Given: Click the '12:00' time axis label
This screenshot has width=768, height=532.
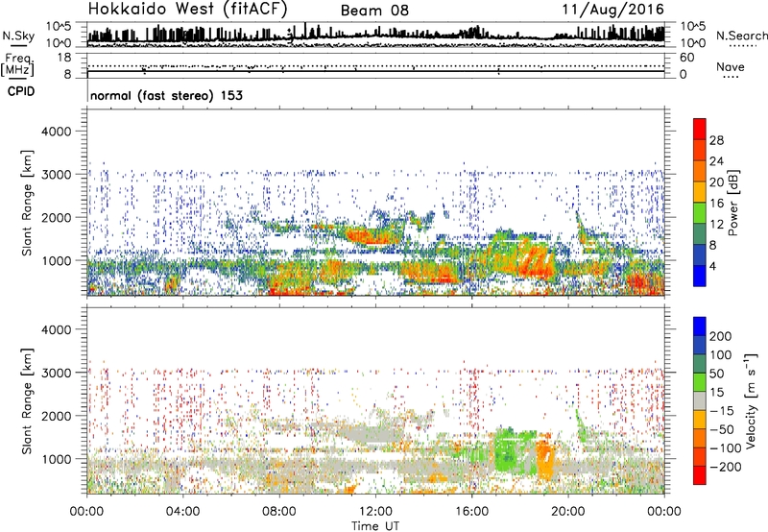Looking at the screenshot, I should 375,512.
